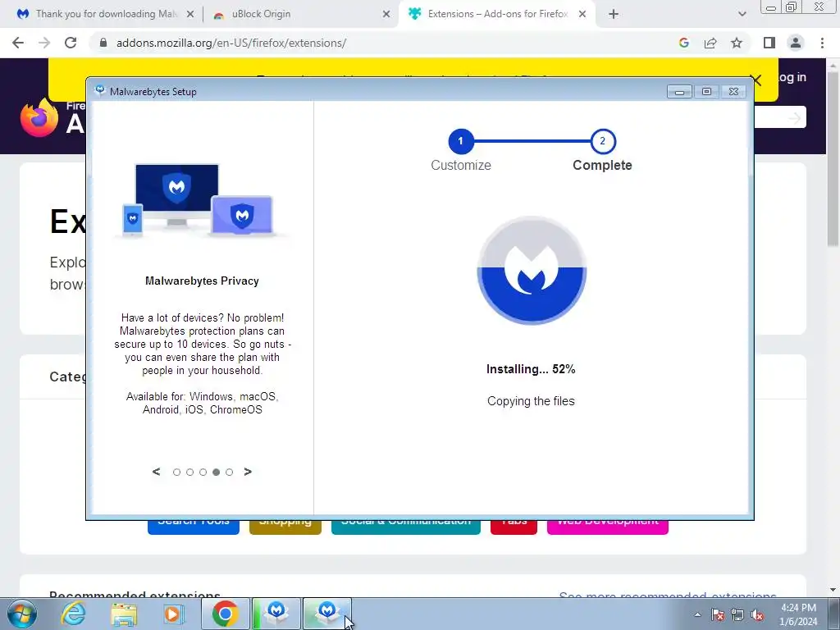Select the fourth carousel dot
The height and width of the screenshot is (630, 840).
(x=216, y=472)
